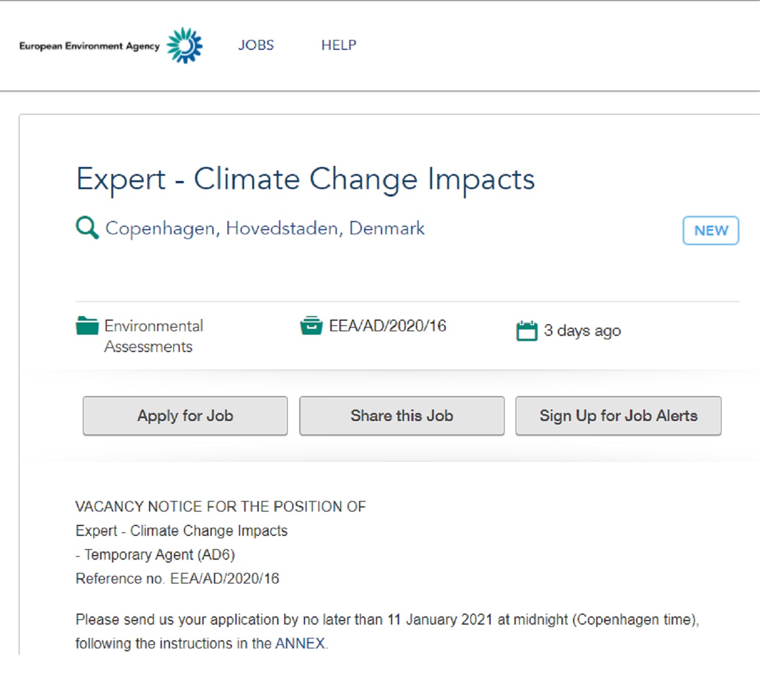Screen dimensions: 783x700
Task: Click 'Reference no. EEA/AD/2020/16' line
Action: pyautogui.click(x=177, y=579)
